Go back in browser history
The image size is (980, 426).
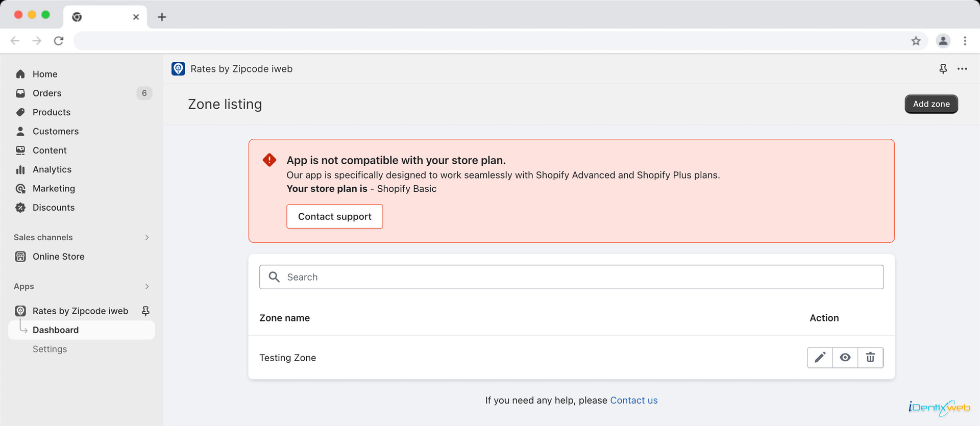point(15,41)
